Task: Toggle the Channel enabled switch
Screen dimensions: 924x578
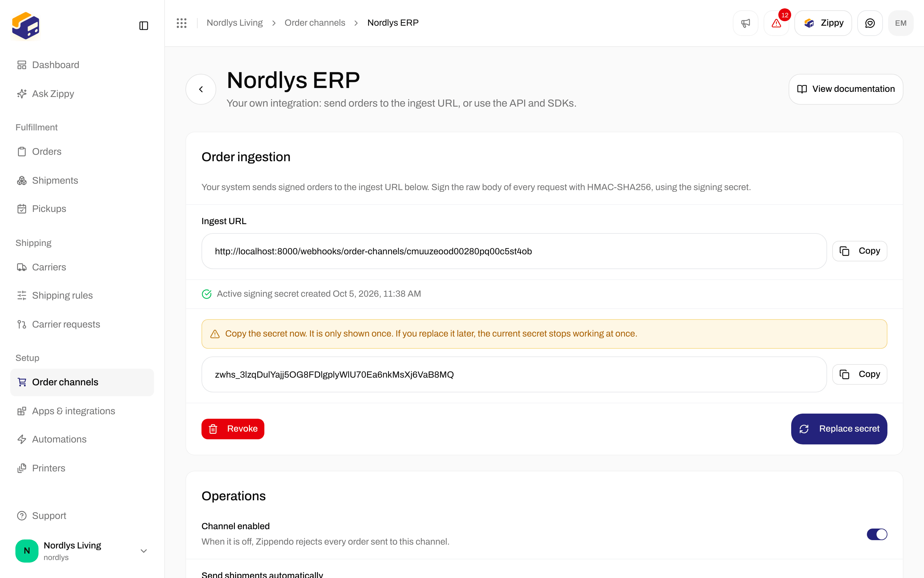Action: pyautogui.click(x=877, y=534)
